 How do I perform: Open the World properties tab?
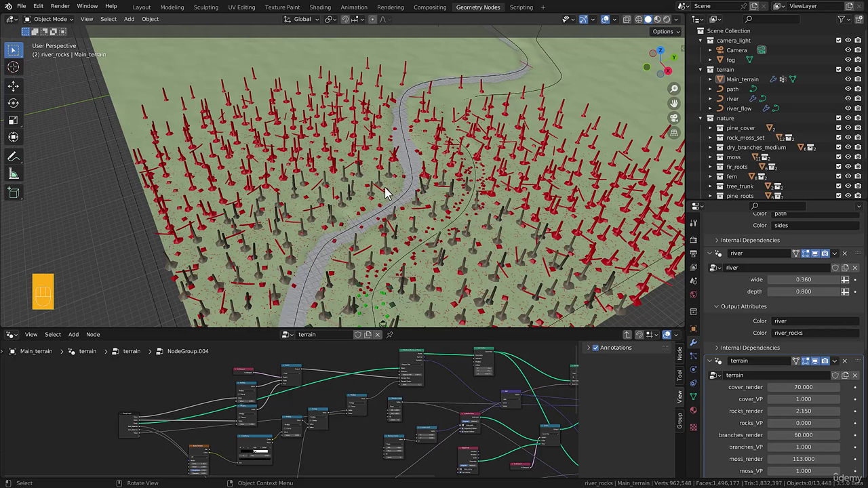[693, 294]
